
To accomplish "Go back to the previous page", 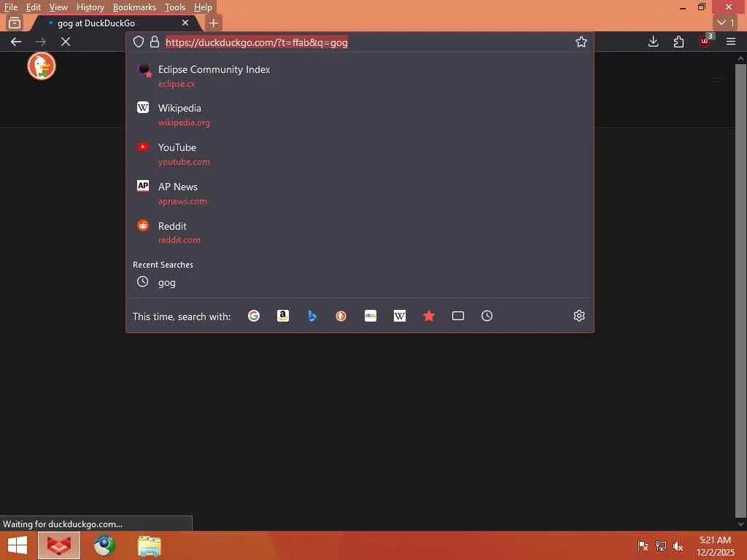I will [x=16, y=42].
